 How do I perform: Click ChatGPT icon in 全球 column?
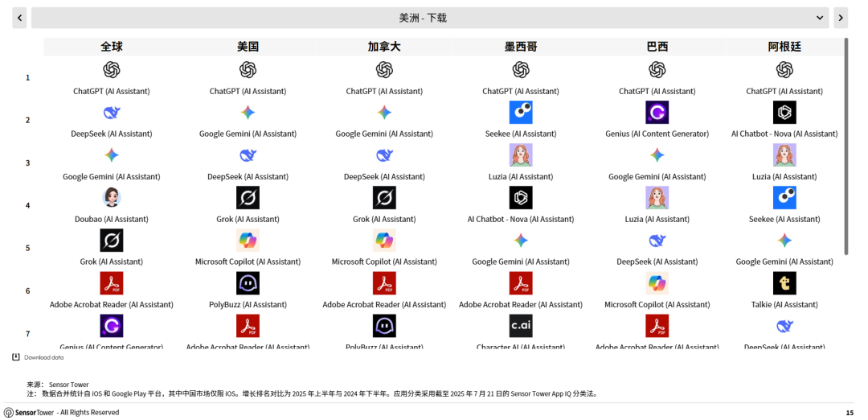coord(112,70)
